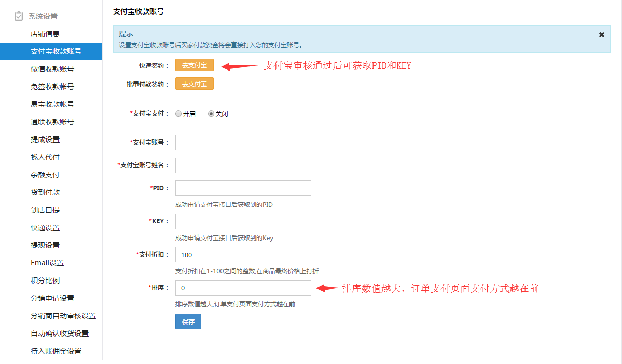
Task: Open the 提成设置 menu item
Action: [x=45, y=139]
